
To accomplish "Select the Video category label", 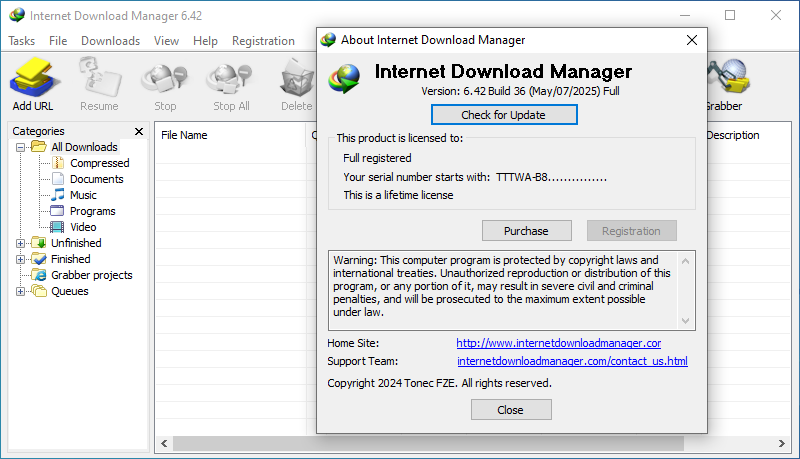I will pyautogui.click(x=83, y=227).
